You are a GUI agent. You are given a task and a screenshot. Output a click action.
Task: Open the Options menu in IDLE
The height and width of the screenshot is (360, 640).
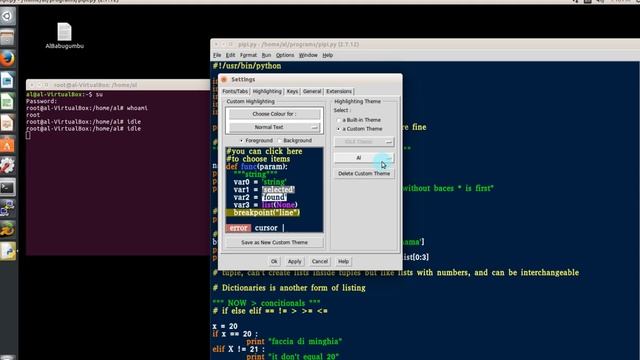[285, 55]
